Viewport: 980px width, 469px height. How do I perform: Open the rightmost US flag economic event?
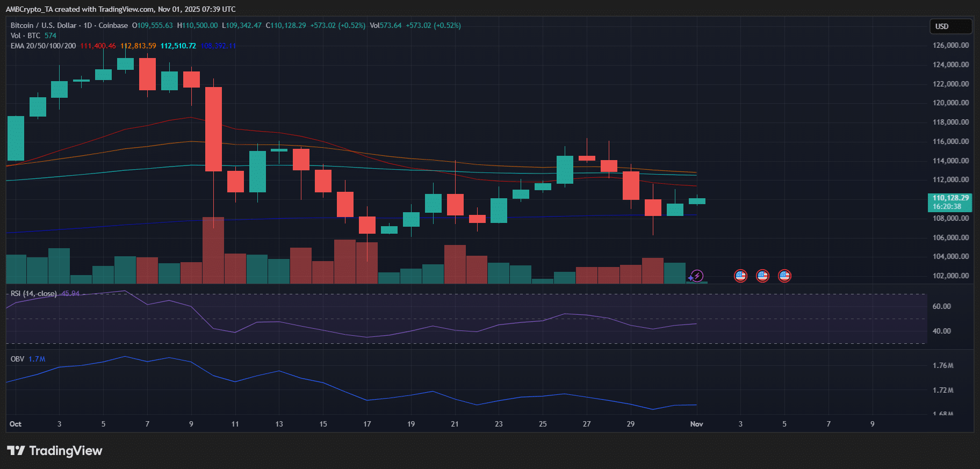(784, 276)
